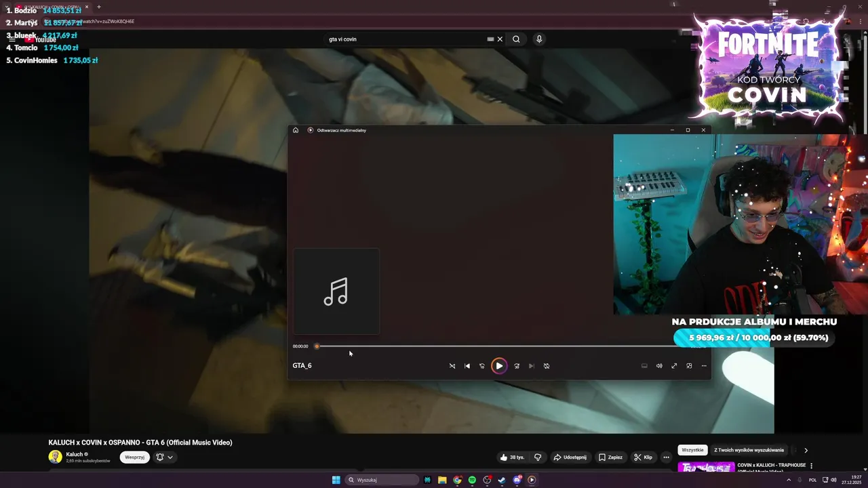Go to next track in media player
The width and height of the screenshot is (868, 488).
532,366
